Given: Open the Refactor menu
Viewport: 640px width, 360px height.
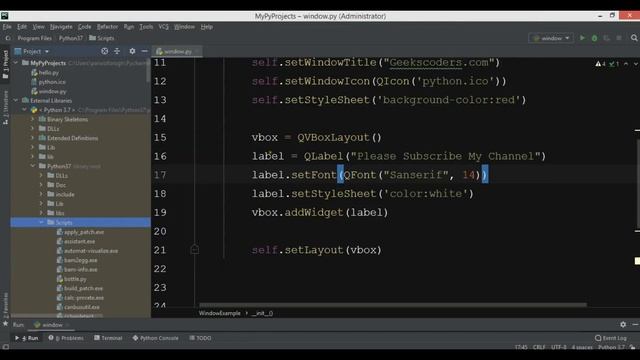Looking at the screenshot, I should click(x=107, y=27).
